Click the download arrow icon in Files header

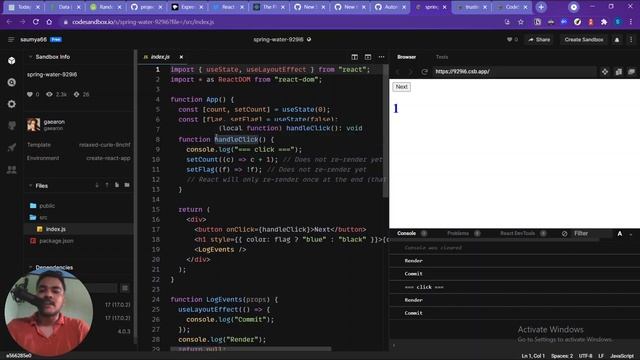pyautogui.click(x=97, y=185)
